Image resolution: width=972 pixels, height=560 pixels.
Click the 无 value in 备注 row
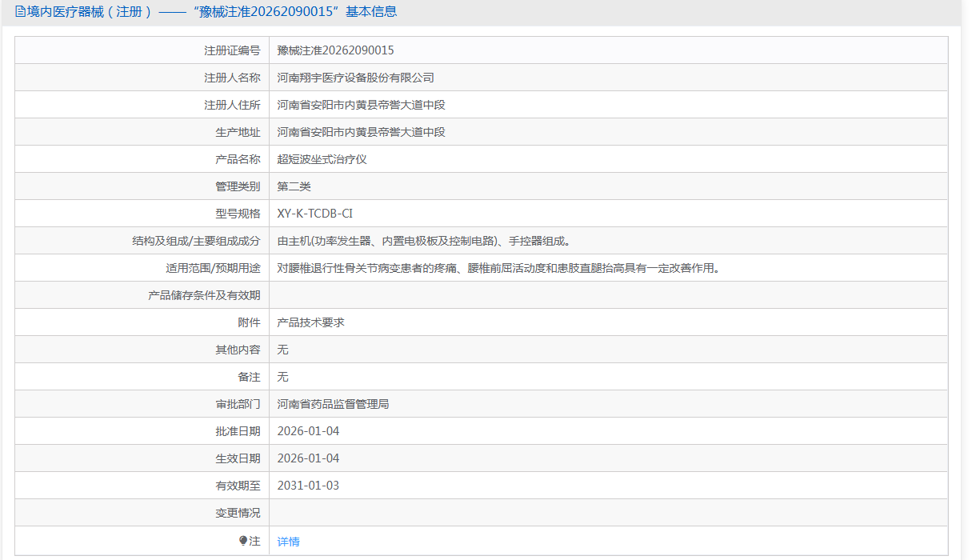[282, 377]
